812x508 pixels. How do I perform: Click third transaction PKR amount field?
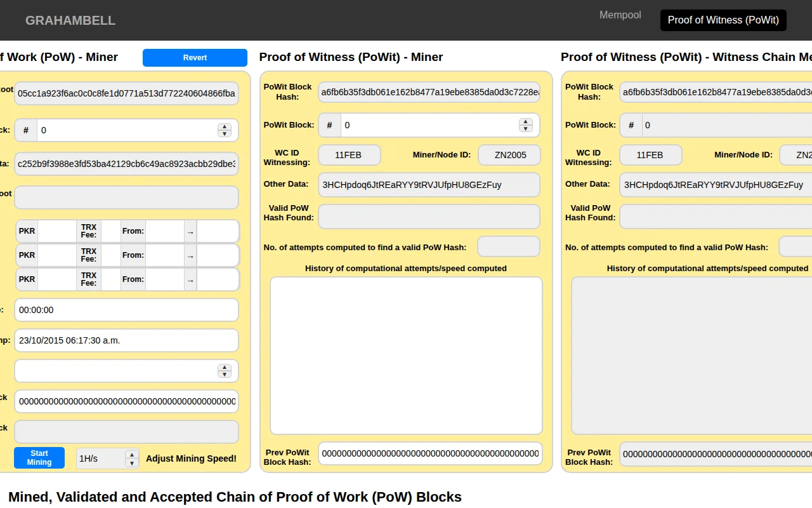(x=57, y=279)
